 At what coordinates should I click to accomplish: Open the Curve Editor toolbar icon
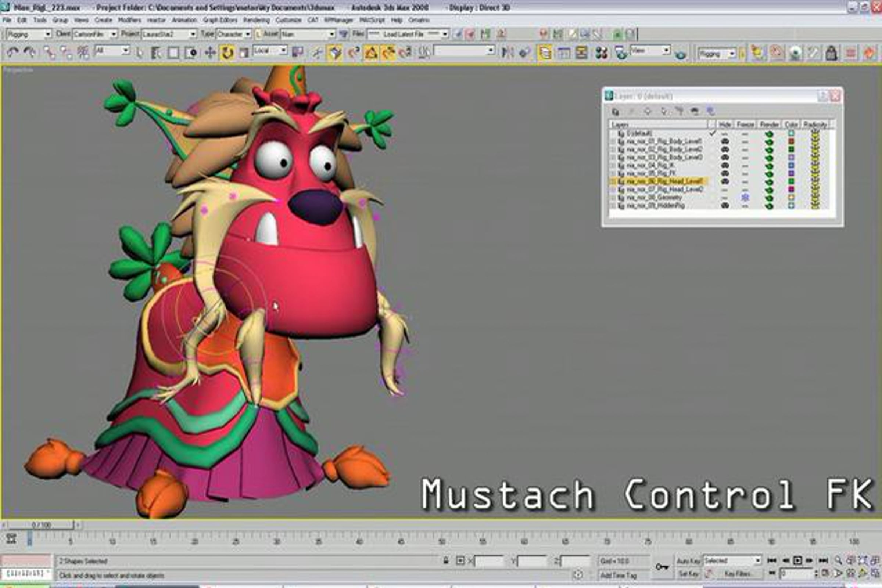point(563,53)
